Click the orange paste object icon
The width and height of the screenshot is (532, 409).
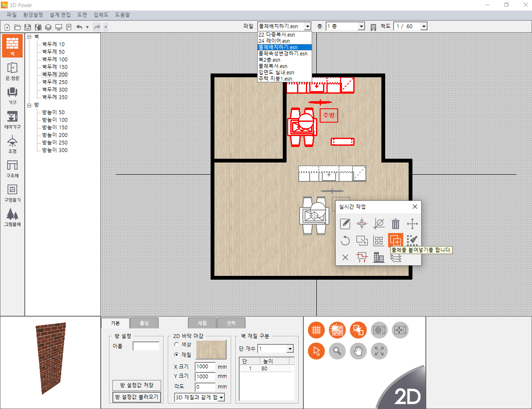[395, 241]
